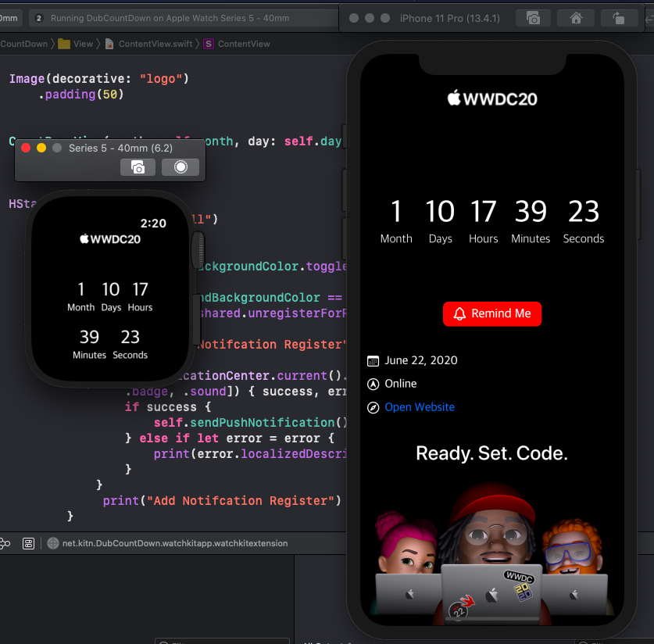Open ContentView symbol list in jump bar

(x=237, y=44)
